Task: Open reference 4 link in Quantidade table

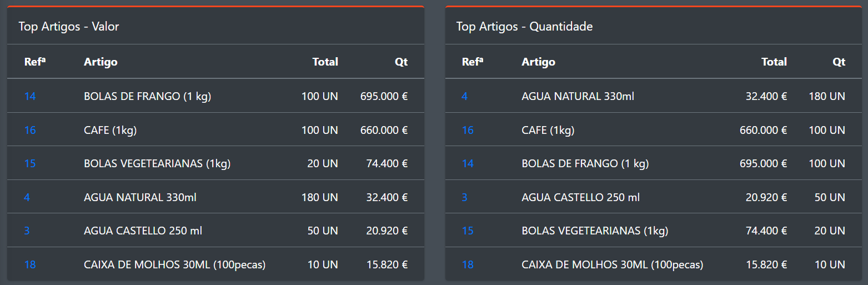Action: 464,96
